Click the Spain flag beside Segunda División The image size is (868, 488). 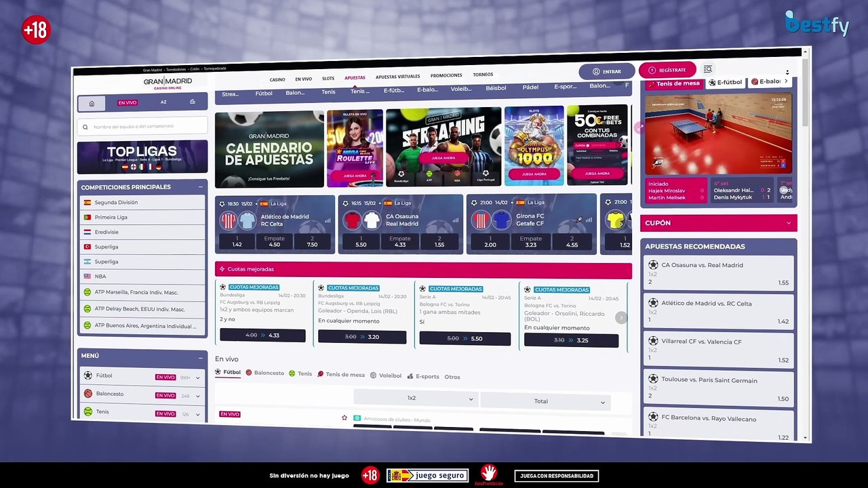pos(87,202)
